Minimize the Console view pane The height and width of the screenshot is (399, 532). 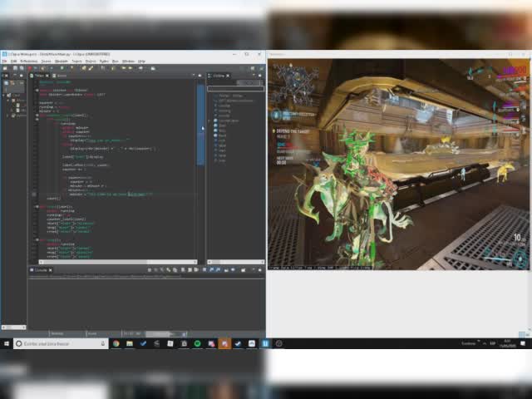254,269
